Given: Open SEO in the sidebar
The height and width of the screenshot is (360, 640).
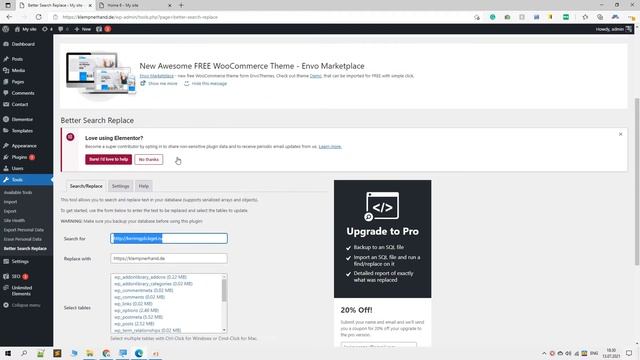Looking at the screenshot, I should (16, 276).
